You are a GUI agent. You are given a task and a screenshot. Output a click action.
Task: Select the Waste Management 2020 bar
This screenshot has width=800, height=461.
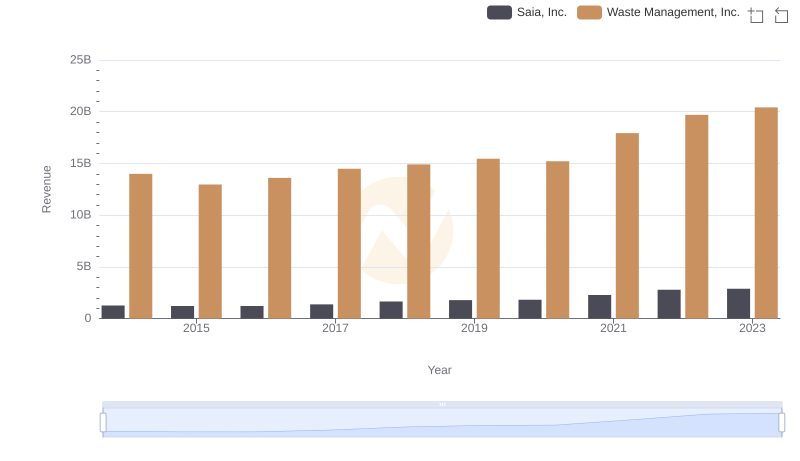point(558,240)
